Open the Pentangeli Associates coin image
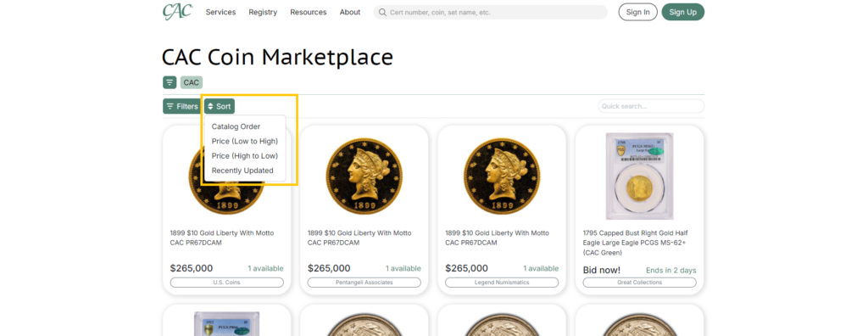The image size is (868, 336). pyautogui.click(x=364, y=176)
